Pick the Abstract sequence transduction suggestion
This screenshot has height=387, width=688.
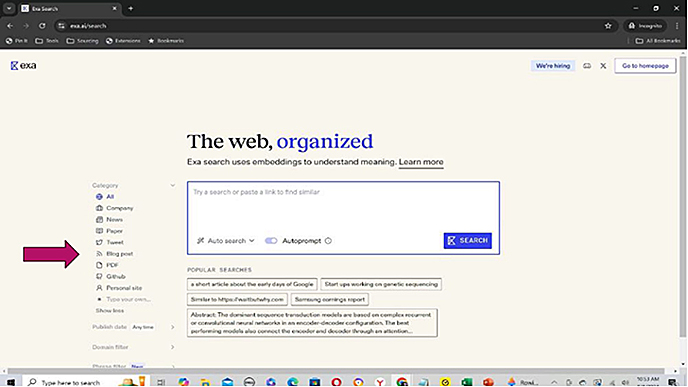coord(312,323)
